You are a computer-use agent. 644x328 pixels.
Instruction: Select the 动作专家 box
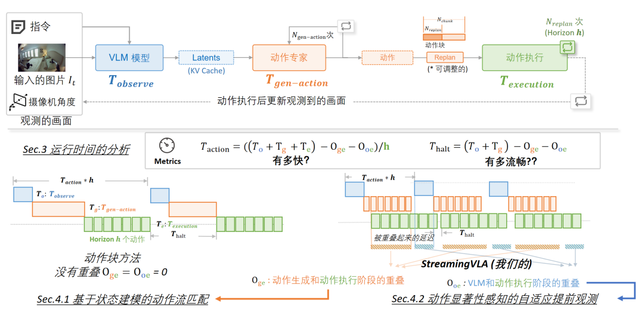click(x=289, y=58)
